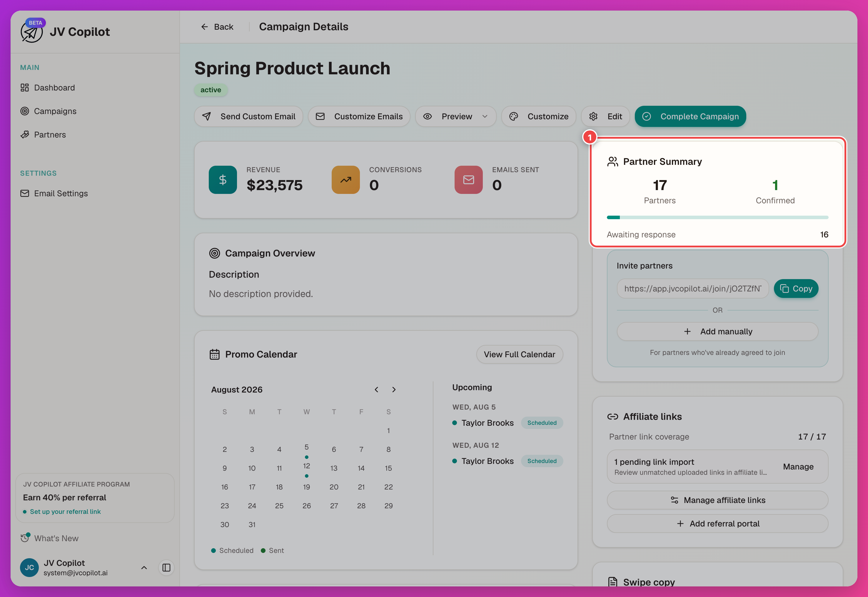Click Complete Campaign
The height and width of the screenshot is (597, 868).
(690, 116)
